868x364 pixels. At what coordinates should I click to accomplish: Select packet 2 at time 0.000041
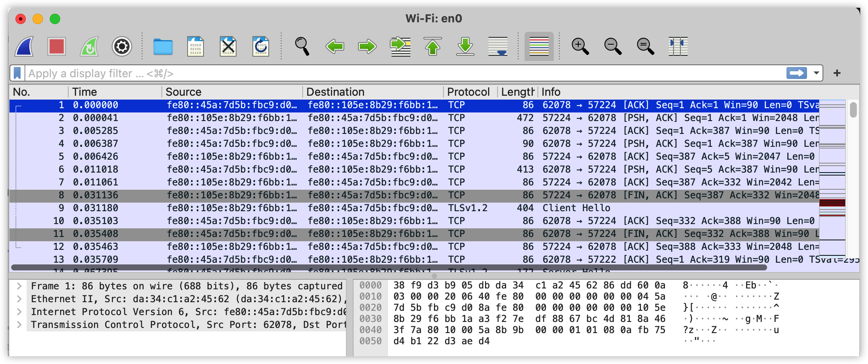[x=414, y=118]
